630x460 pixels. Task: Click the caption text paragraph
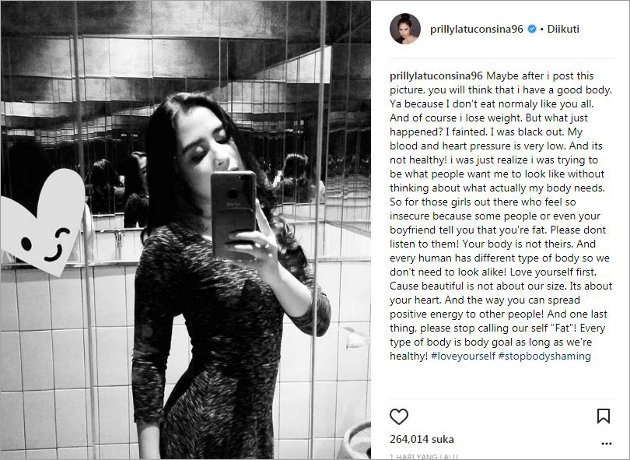pos(501,216)
